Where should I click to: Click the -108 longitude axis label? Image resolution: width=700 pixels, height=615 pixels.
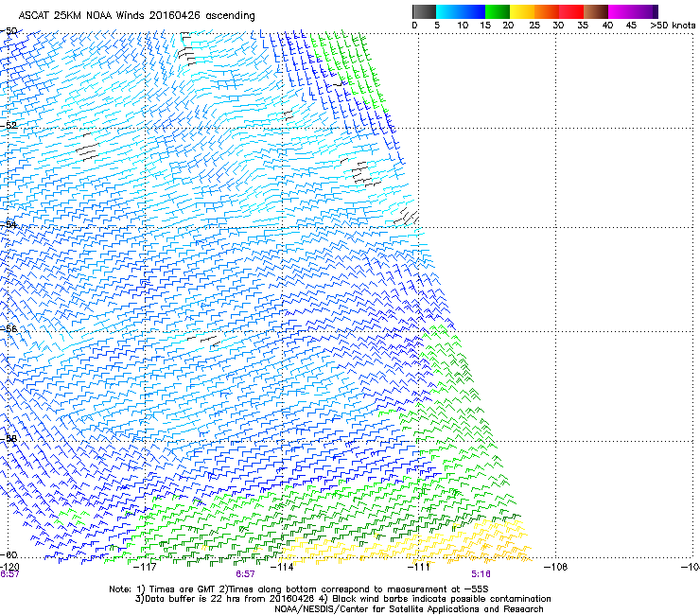click(x=556, y=567)
